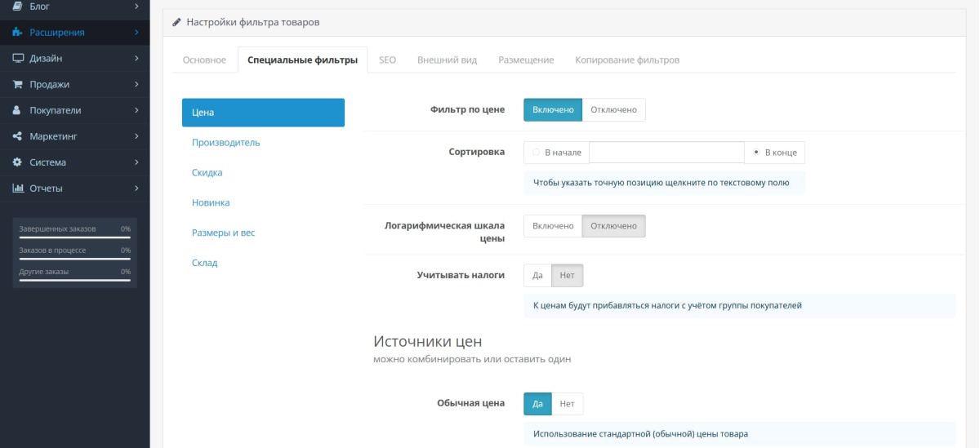Viewport: 980px width, 448px height.
Task: Expand the Расширения menu chevron
Action: (136, 33)
